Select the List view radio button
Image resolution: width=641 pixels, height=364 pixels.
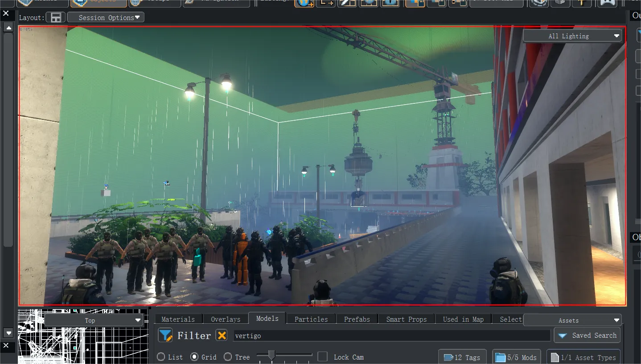[x=161, y=357]
